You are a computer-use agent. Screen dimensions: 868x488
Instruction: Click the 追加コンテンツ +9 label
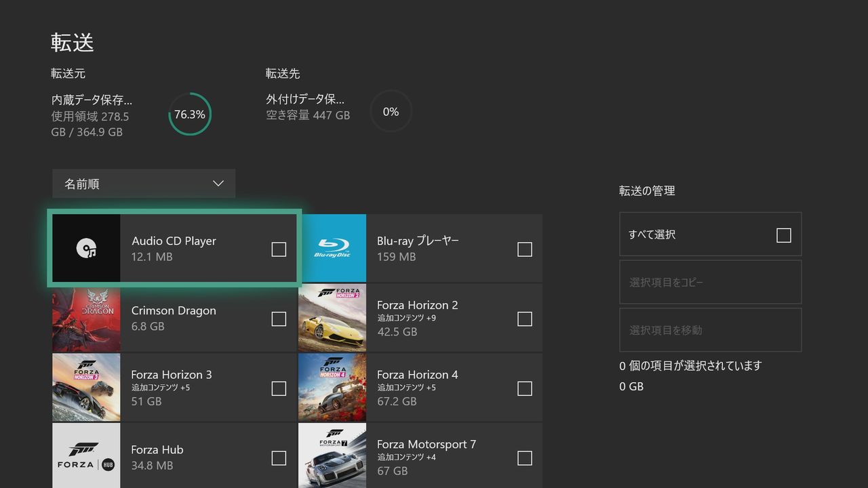pos(407,318)
